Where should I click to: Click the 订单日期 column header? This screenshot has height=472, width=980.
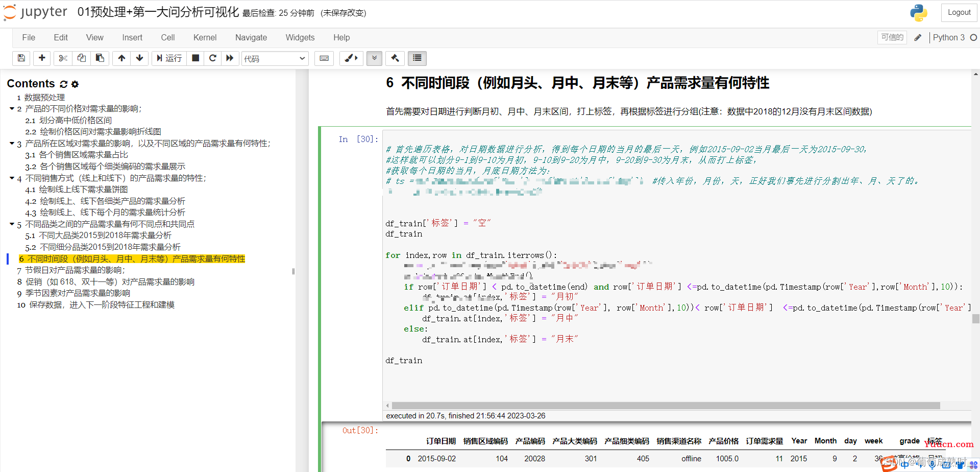tap(441, 441)
